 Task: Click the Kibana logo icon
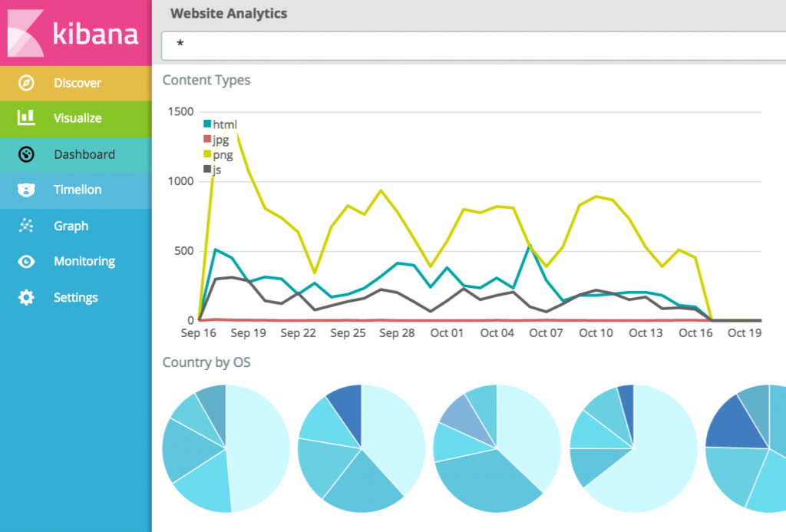point(25,32)
